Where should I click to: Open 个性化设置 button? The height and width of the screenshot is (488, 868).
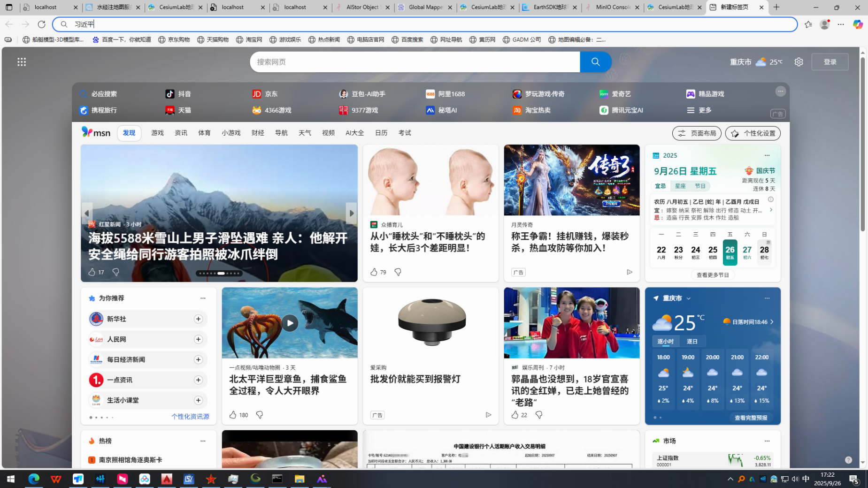(753, 133)
